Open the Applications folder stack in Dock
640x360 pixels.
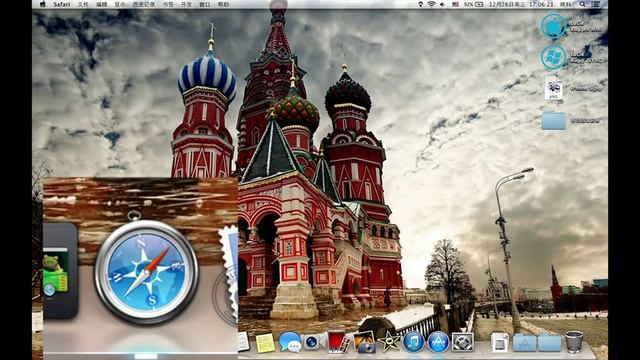[x=524, y=343]
